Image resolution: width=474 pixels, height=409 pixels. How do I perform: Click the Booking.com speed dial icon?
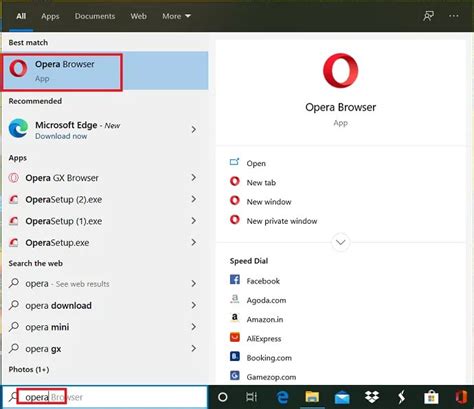[x=235, y=357]
